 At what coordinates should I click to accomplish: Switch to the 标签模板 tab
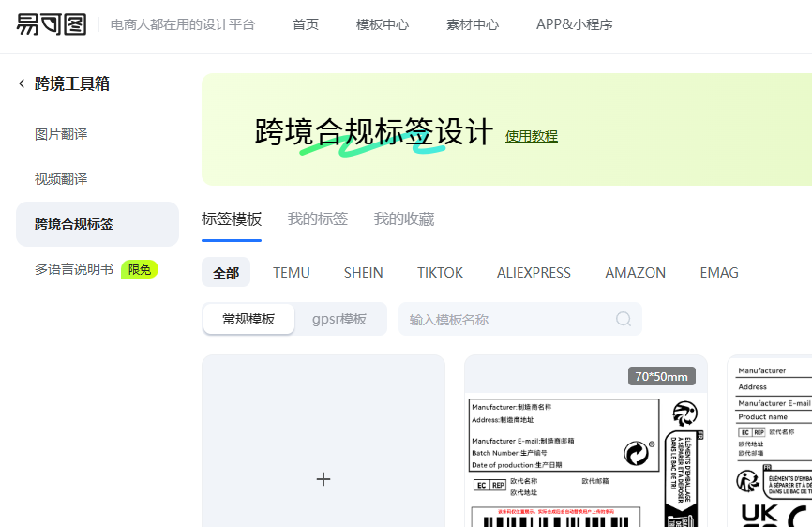[x=232, y=219]
